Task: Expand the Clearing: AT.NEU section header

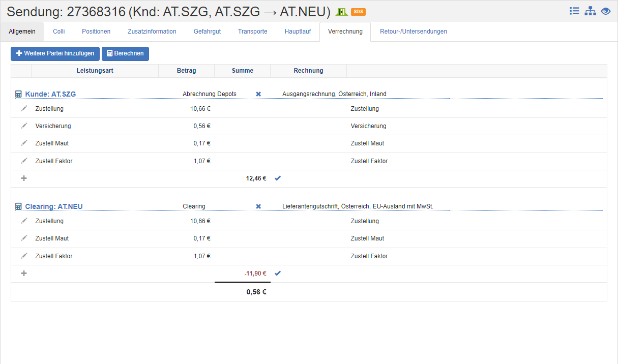Action: pos(53,206)
